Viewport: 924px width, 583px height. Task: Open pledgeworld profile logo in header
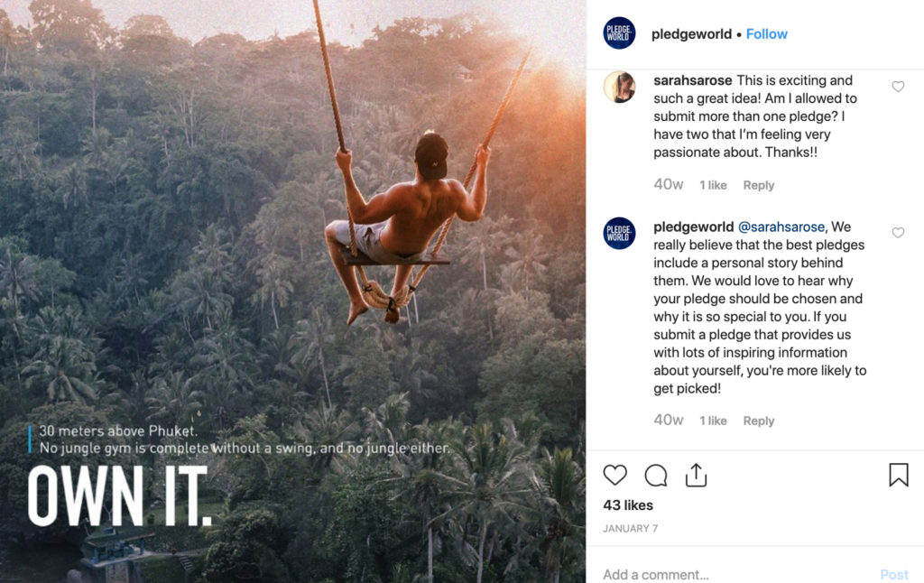pos(619,33)
